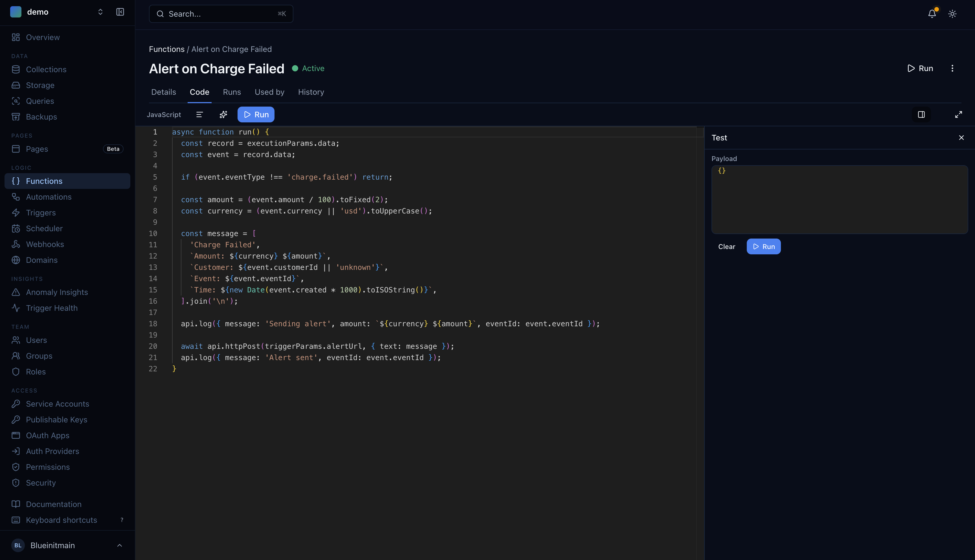Open the Scheduler panel
The width and height of the screenshot is (975, 560).
(44, 228)
